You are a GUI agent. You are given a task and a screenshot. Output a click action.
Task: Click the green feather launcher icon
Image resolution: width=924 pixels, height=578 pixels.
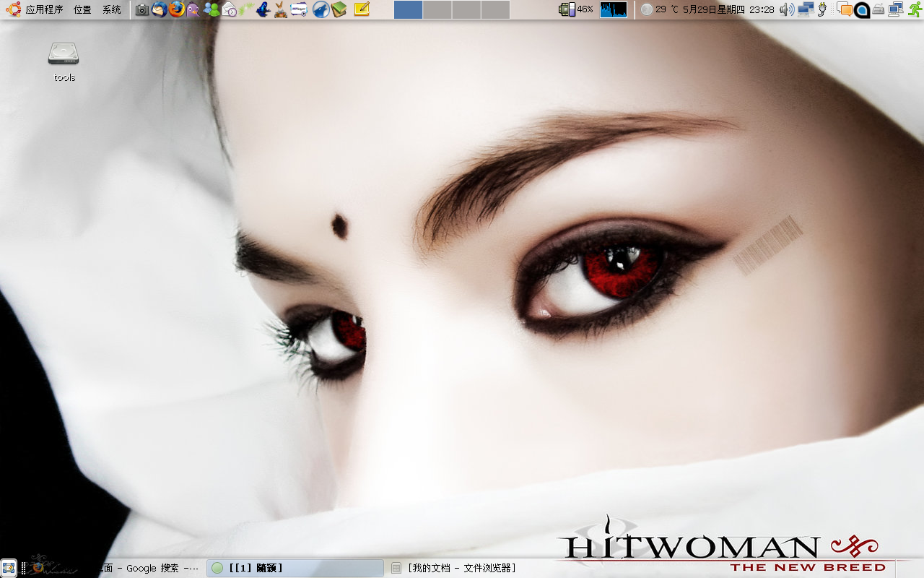[246, 9]
